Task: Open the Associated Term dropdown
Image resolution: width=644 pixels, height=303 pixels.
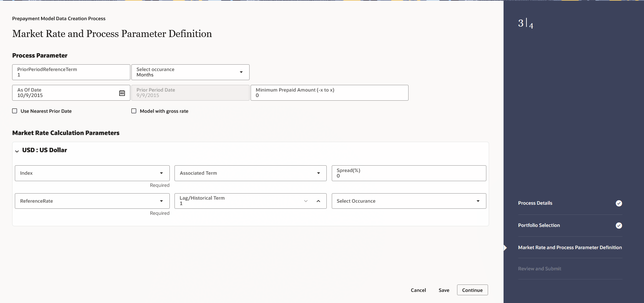Action: pyautogui.click(x=318, y=173)
